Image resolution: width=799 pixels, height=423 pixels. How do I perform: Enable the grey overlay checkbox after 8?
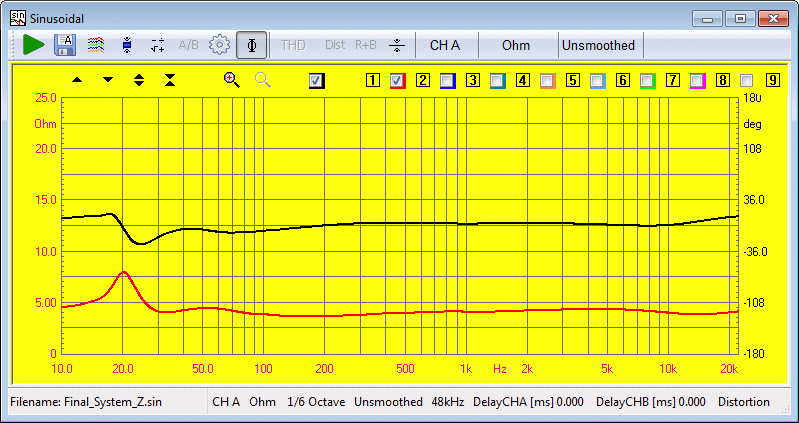pyautogui.click(x=747, y=81)
